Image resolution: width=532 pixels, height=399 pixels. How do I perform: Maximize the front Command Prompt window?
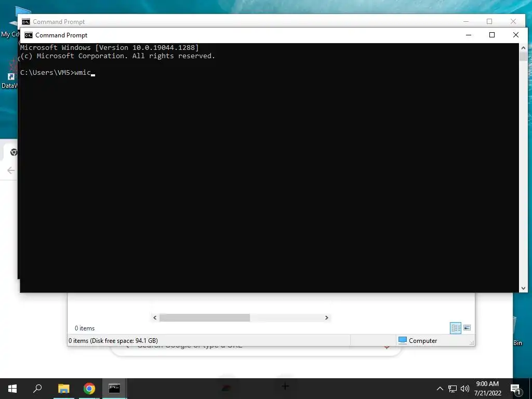point(492,35)
